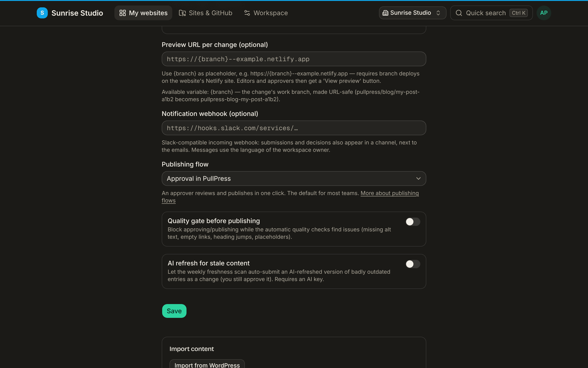This screenshot has width=588, height=368.
Task: Expand the Sunrise Studio workspace switcher
Action: point(412,13)
